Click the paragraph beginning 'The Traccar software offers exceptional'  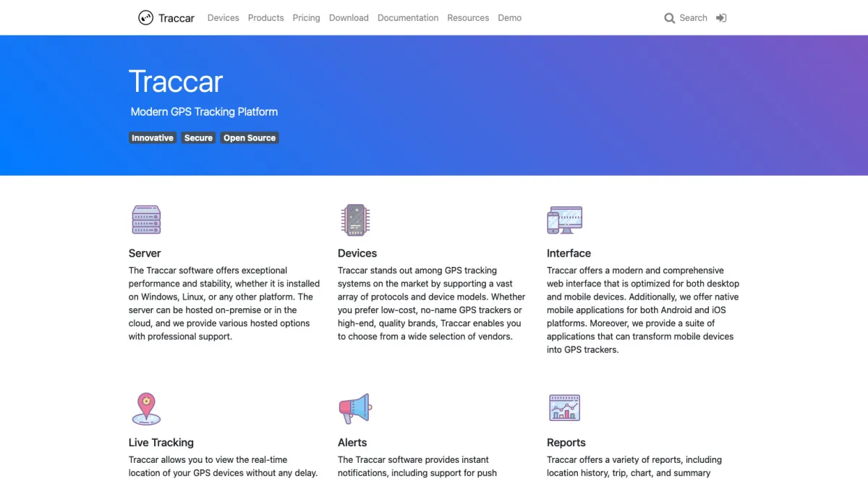point(224,303)
